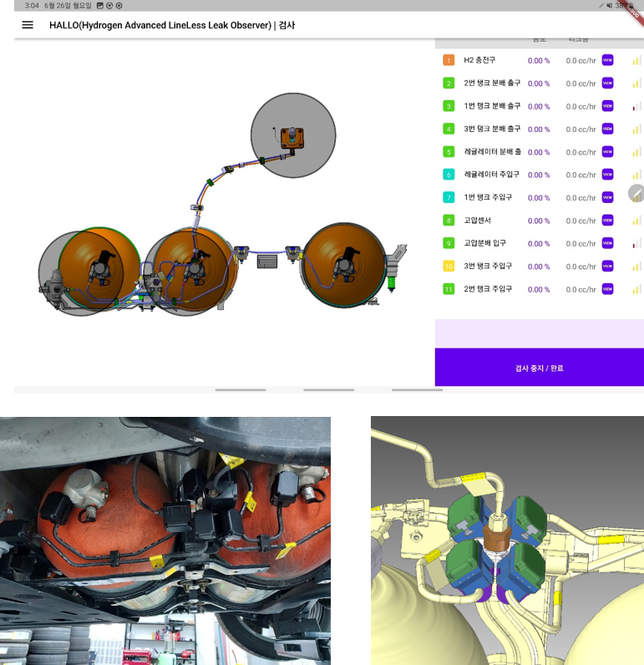Tap the floating pencil edit button

[636, 193]
